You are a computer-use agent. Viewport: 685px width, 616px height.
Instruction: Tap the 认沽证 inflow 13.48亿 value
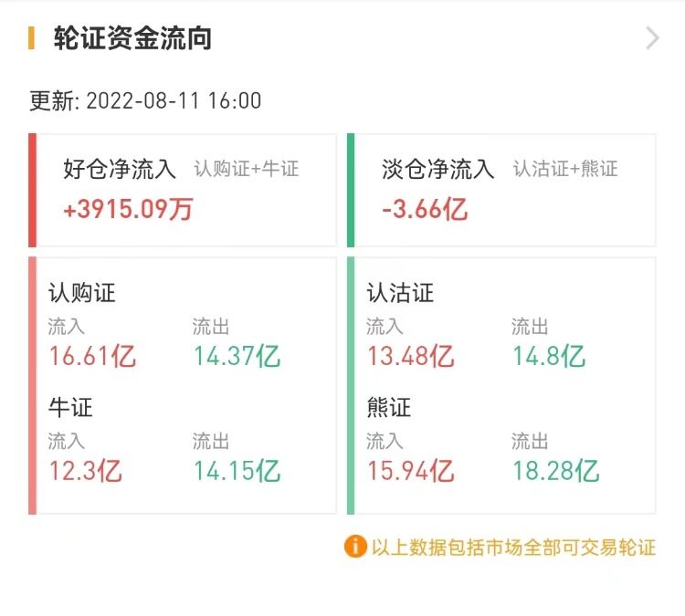pyautogui.click(x=410, y=355)
